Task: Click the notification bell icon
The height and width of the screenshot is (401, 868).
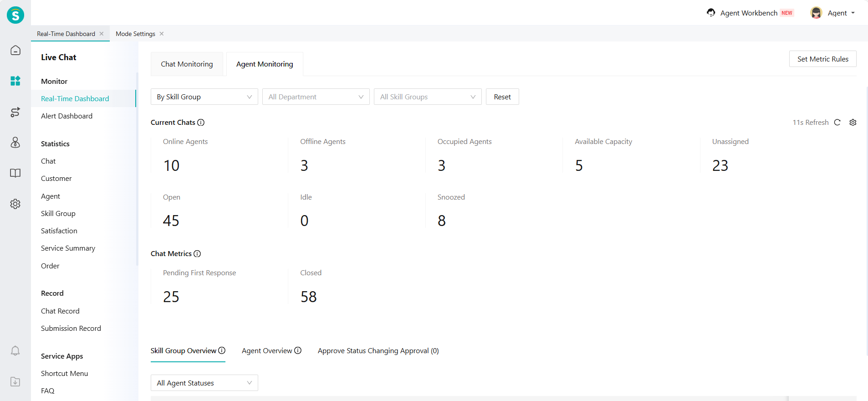Action: [15, 351]
